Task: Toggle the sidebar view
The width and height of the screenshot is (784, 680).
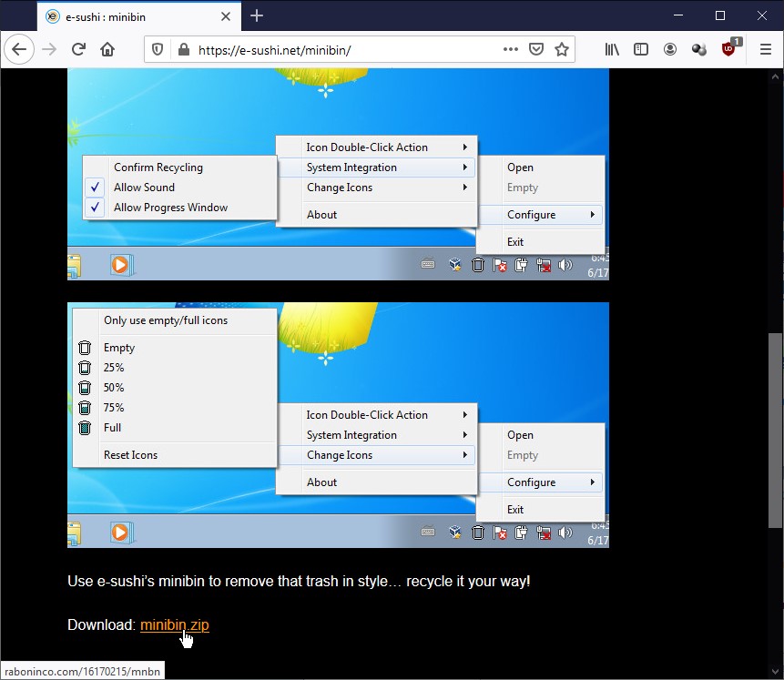Action: (640, 49)
